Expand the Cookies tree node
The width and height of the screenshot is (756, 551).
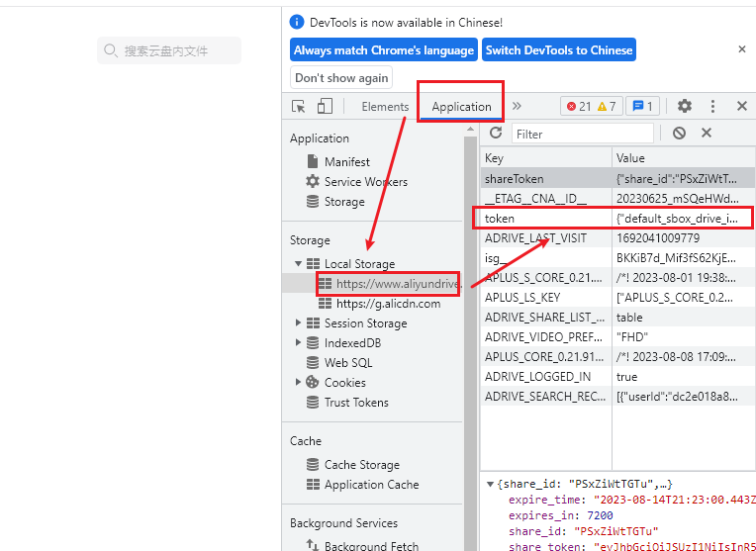tap(299, 382)
